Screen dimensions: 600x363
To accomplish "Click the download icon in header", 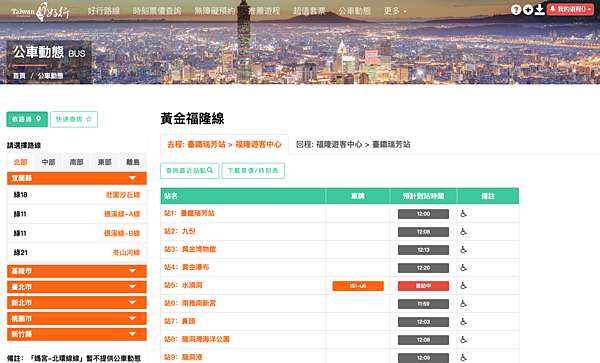I will coord(540,10).
